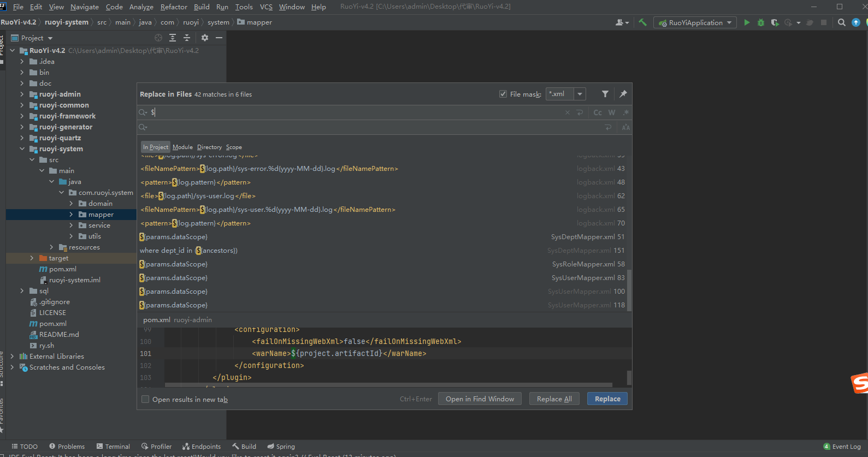Click the find text input field
Screen dimensions: 868x457
click(x=355, y=112)
